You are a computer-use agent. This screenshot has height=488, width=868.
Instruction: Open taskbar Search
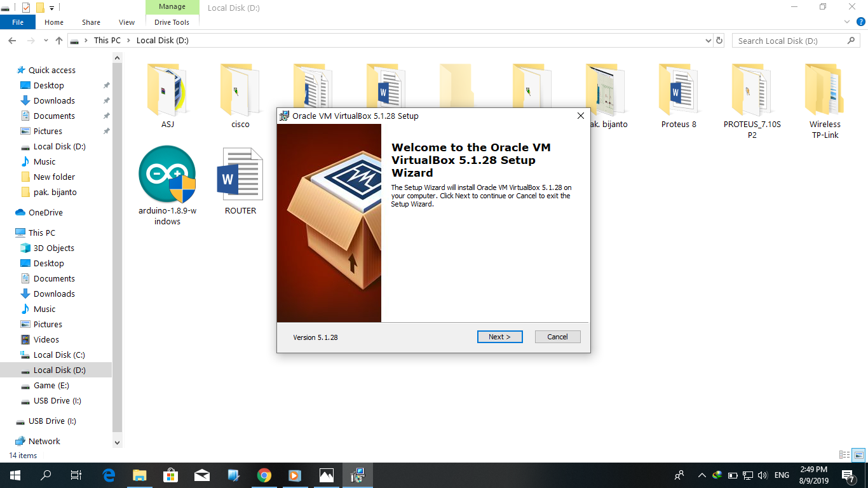pos(46,475)
